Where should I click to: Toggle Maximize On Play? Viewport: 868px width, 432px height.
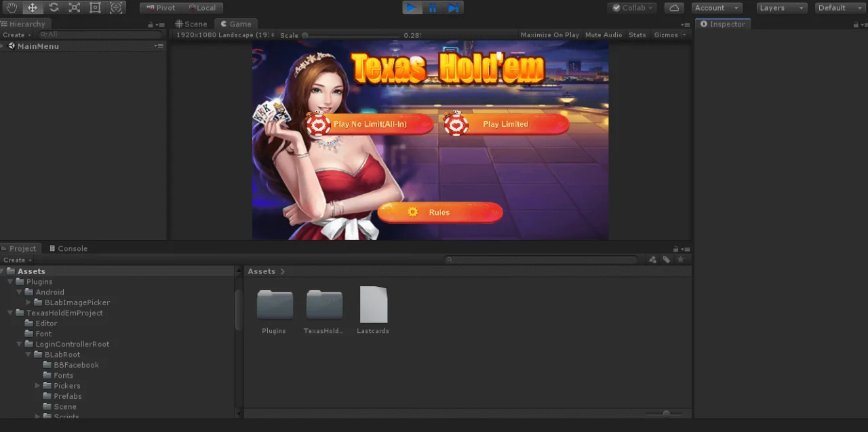tap(550, 35)
